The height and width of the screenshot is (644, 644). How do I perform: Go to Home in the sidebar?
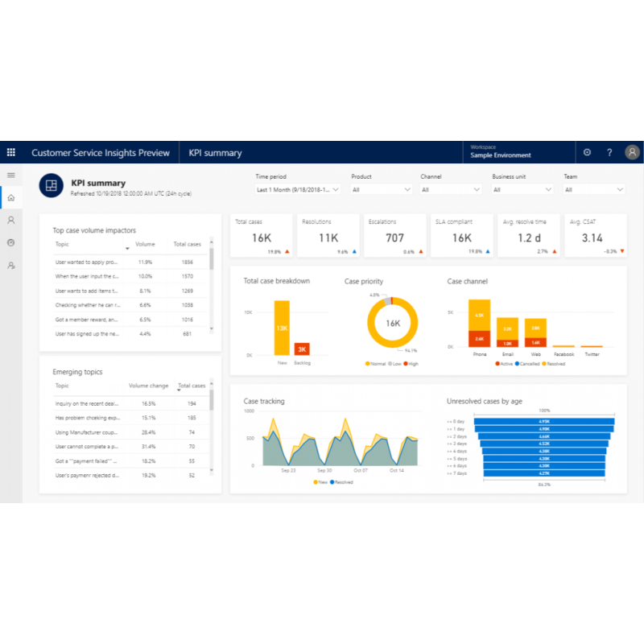pyautogui.click(x=11, y=197)
